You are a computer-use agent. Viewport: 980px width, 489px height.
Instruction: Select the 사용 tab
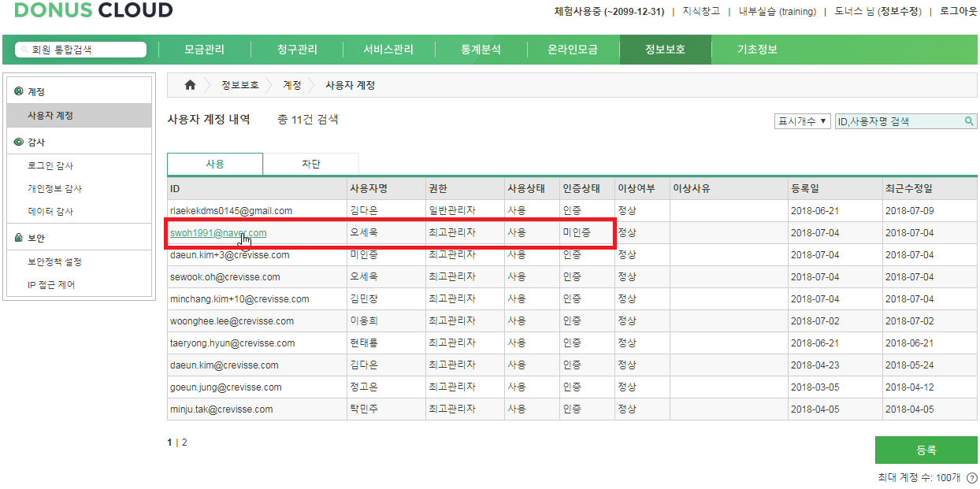(x=214, y=163)
